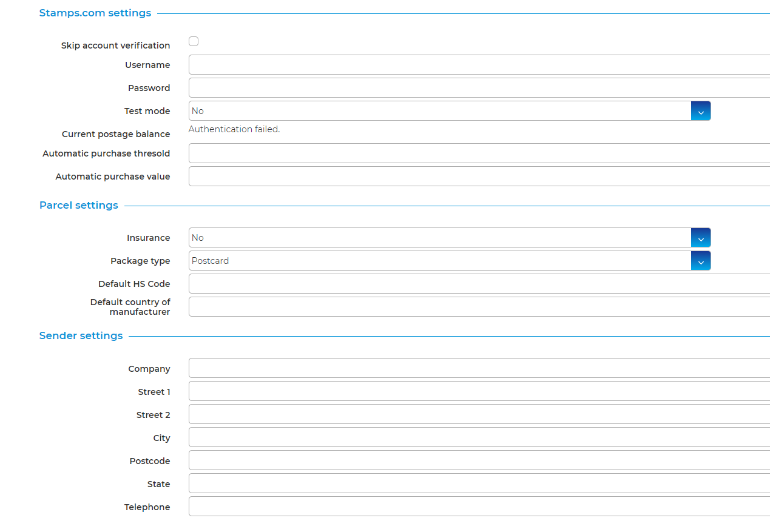
Task: Focus the Default HS Code field
Action: tap(479, 284)
